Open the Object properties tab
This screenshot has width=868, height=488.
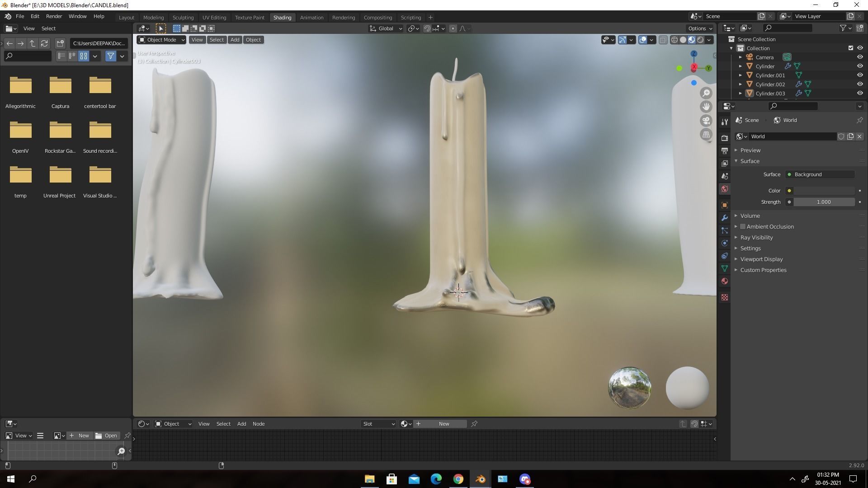pos(725,205)
